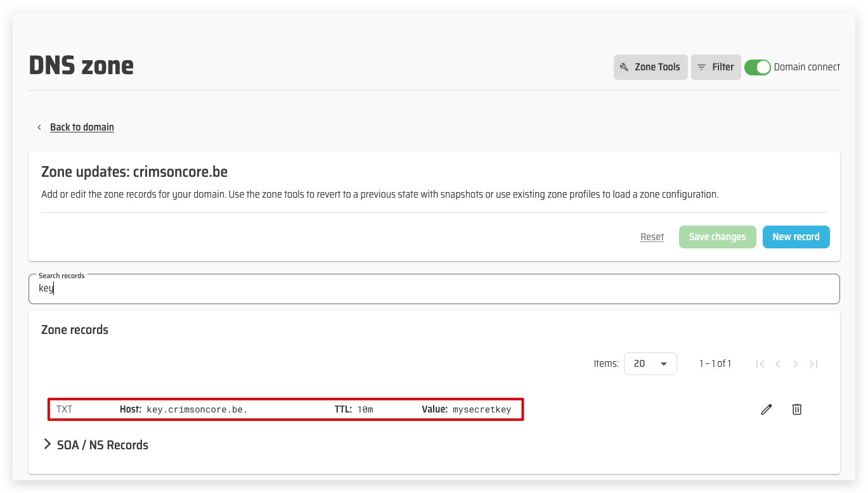Click the Back to domain link
Image resolution: width=868 pixels, height=493 pixels.
82,127
